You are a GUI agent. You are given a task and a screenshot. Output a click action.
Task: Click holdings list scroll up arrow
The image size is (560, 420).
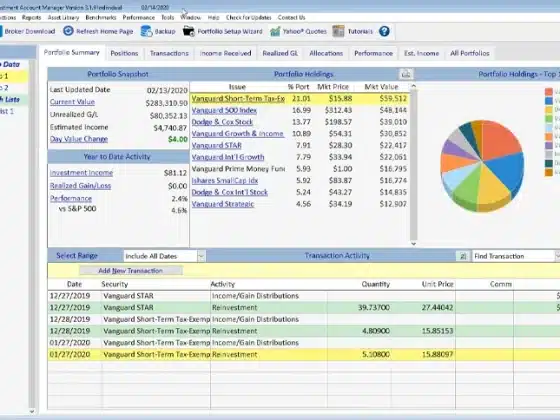413,86
